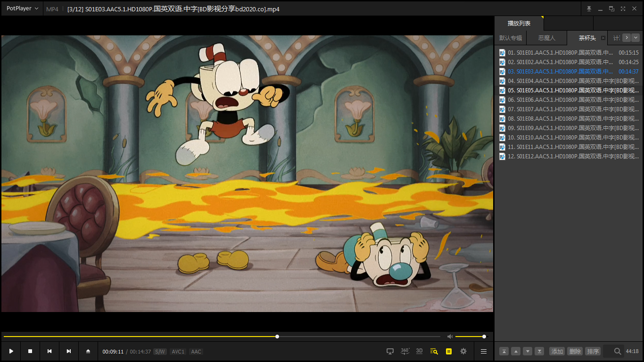Select playing item 03. S01E03
Image resolution: width=644 pixels, height=362 pixels.
point(569,72)
